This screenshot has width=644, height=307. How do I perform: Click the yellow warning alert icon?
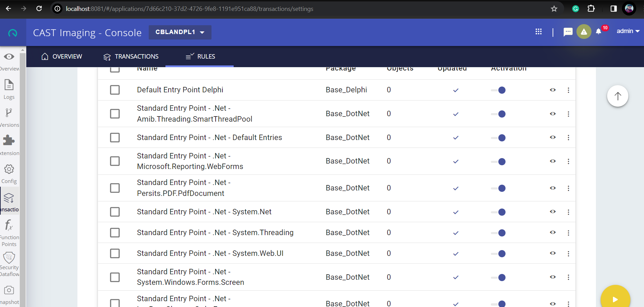584,32
